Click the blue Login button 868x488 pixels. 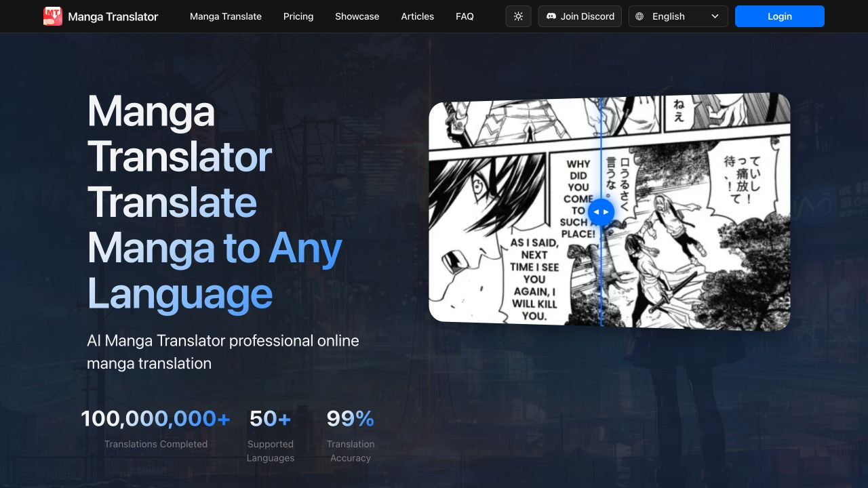[780, 16]
